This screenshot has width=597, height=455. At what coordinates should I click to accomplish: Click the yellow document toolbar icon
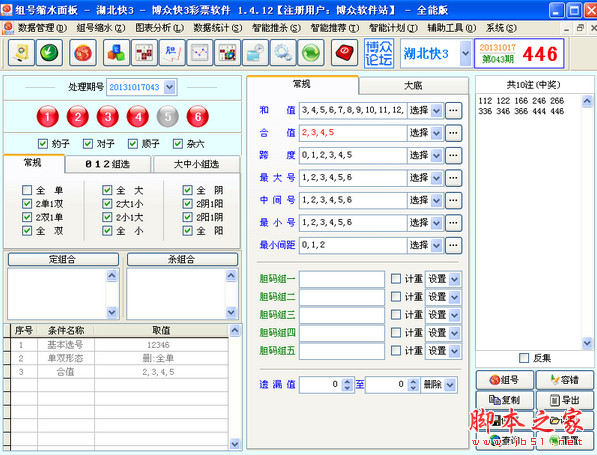click(x=21, y=53)
